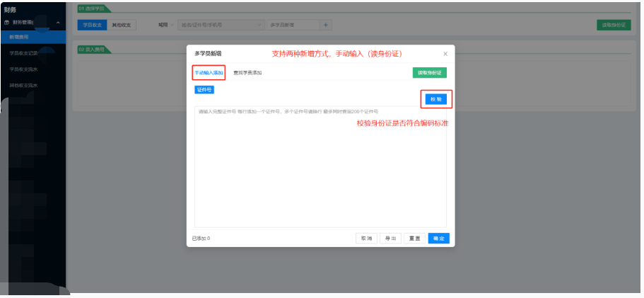This screenshot has height=298, width=644.
Task: Select the 学员收支 toggle button
Action: (x=93, y=25)
